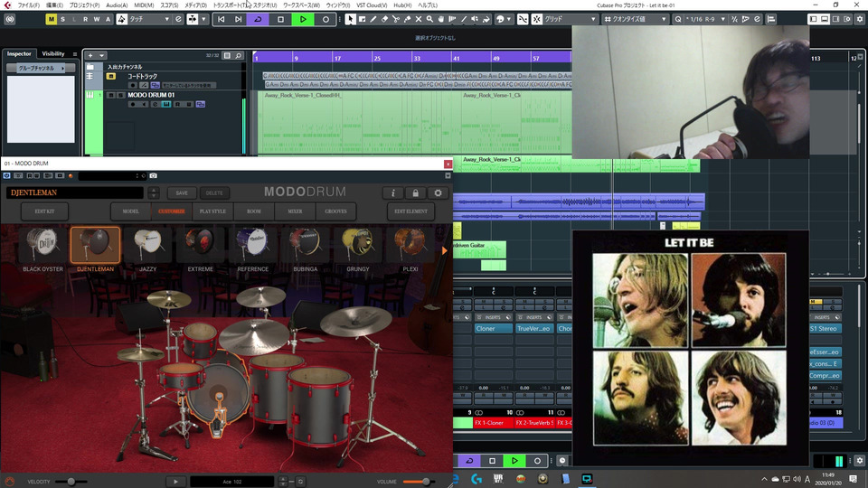The image size is (868, 488).
Task: Go to next marker in transport
Action: point(238,19)
